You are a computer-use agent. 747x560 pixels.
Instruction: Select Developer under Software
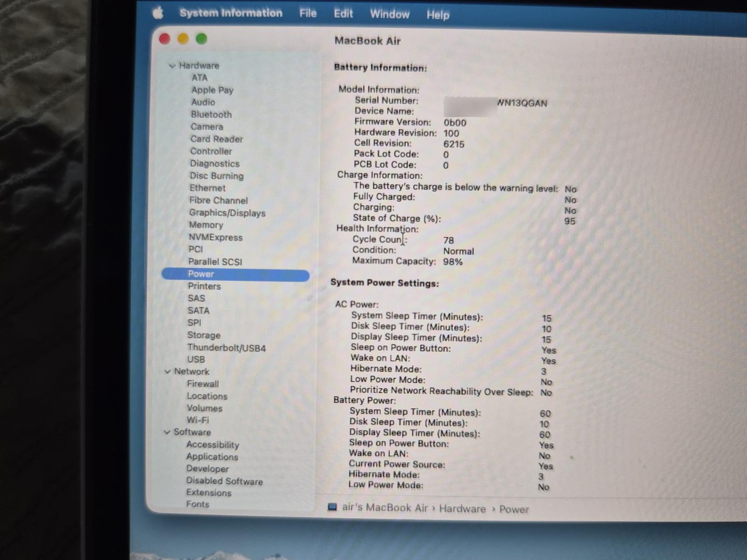208,469
